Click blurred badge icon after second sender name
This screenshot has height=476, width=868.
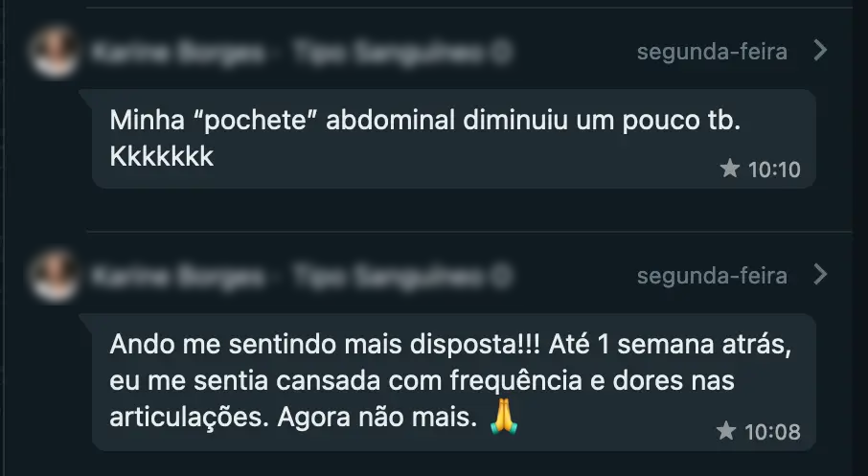(501, 277)
